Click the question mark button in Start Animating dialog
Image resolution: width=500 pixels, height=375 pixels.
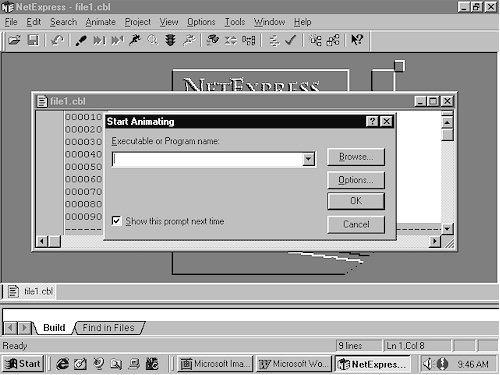372,121
